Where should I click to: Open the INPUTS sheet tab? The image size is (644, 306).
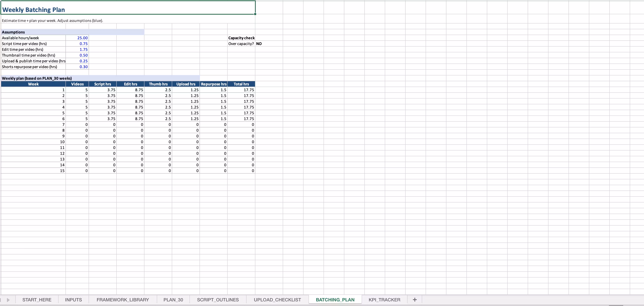73,300
